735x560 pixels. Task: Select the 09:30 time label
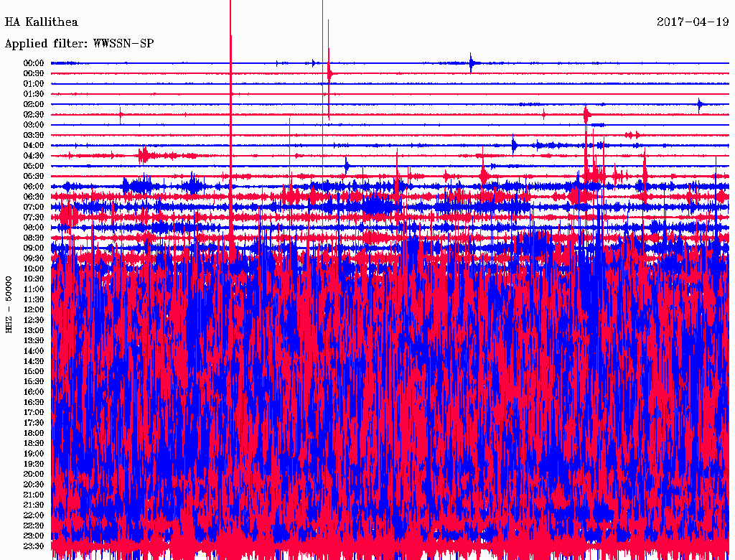pos(34,258)
